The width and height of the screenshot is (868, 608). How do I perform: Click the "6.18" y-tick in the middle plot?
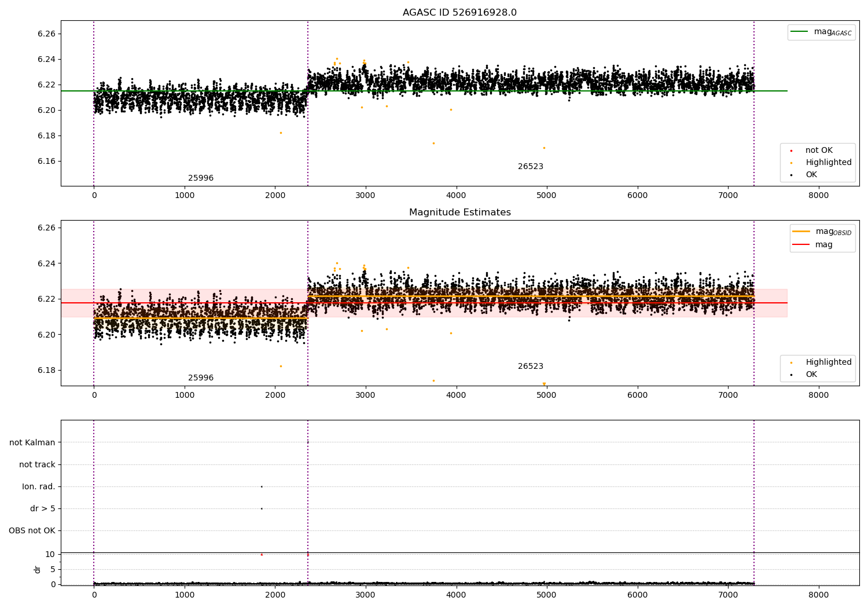tap(46, 371)
